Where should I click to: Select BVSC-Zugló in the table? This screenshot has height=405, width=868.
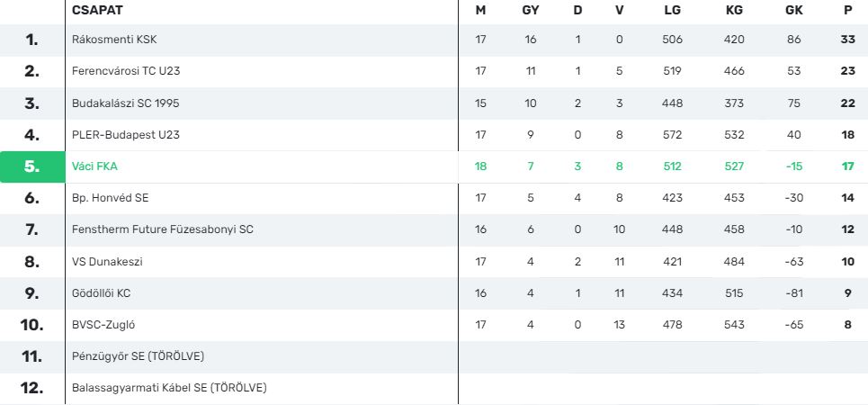coord(103,325)
